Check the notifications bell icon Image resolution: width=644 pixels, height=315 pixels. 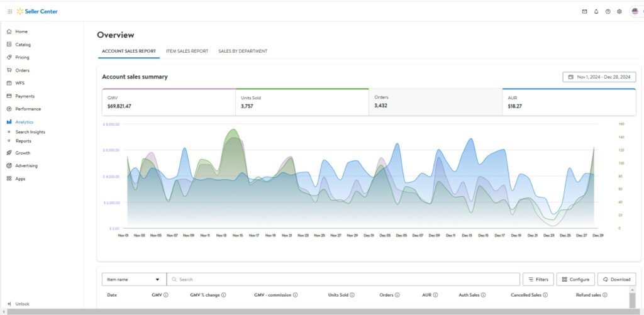point(596,11)
